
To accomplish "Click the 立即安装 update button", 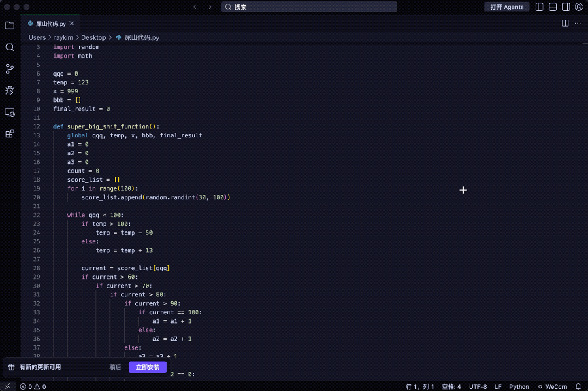I will 148,367.
